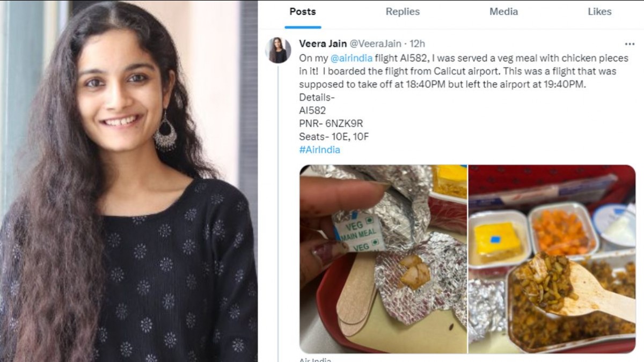Click the @VeeraJain handle
644x362 pixels.
pos(375,43)
